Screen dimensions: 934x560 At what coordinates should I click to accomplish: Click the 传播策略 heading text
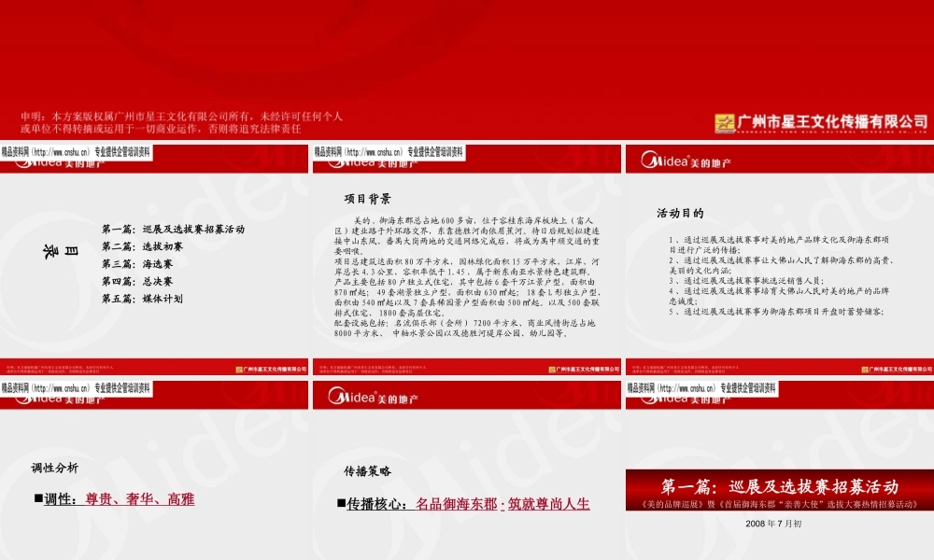pos(367,471)
